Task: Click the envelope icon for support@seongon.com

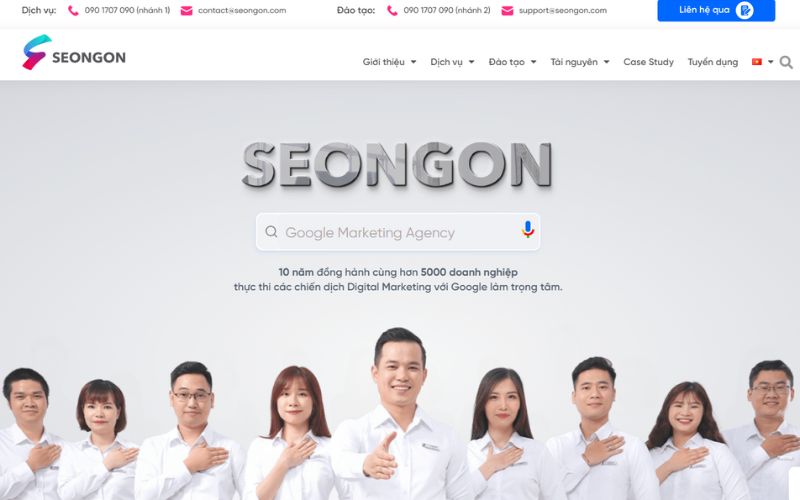Action: tap(507, 11)
